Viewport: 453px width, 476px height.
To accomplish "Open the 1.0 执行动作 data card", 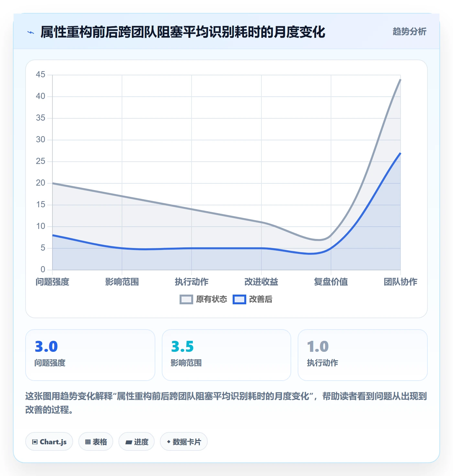I will coord(363,355).
